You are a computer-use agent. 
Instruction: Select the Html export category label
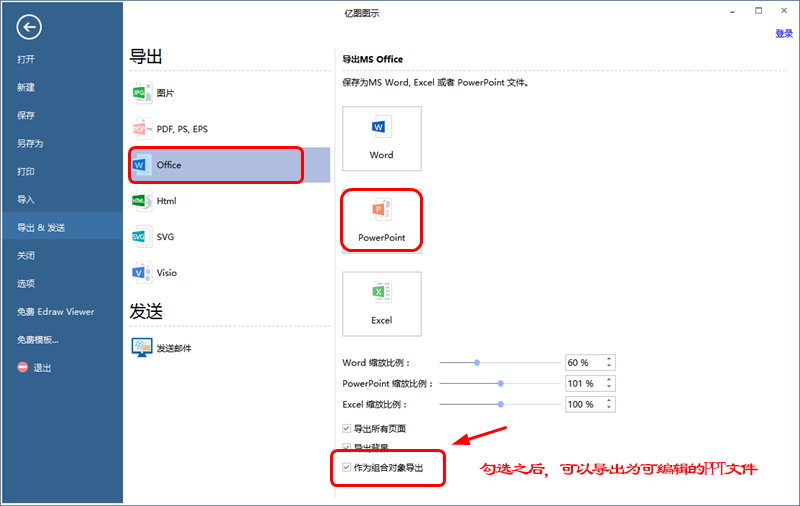[x=166, y=201]
